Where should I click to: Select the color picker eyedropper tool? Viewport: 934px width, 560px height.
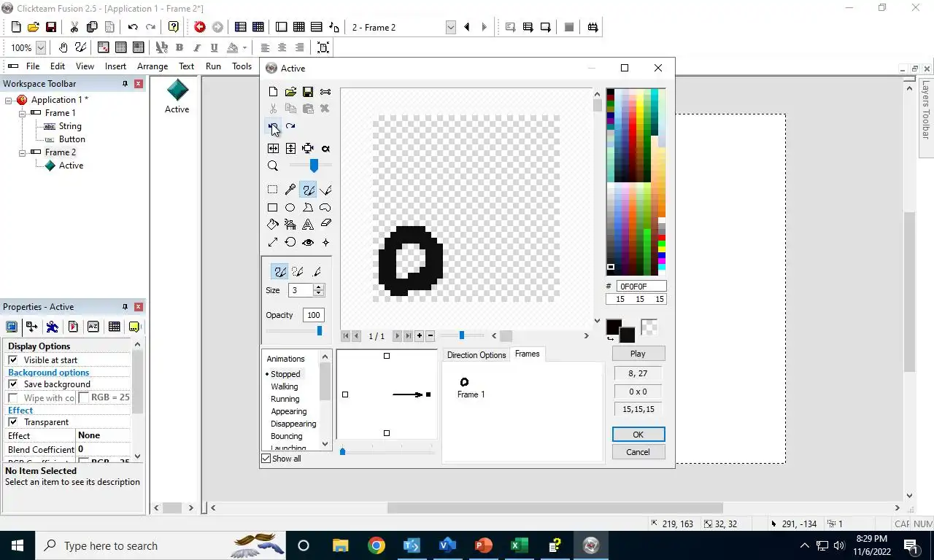(x=290, y=190)
